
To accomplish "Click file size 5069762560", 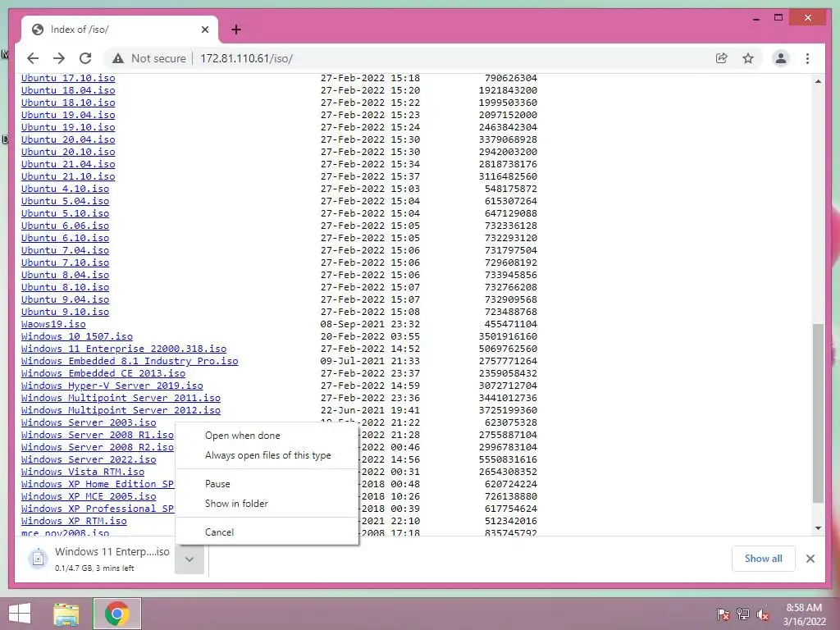I will click(x=508, y=349).
